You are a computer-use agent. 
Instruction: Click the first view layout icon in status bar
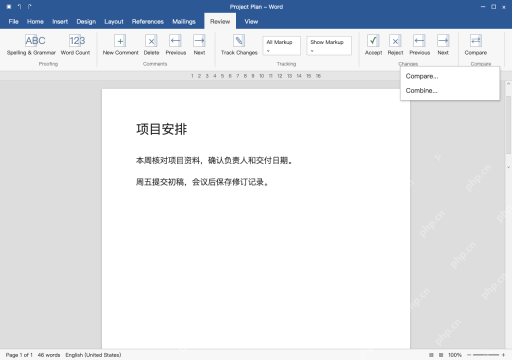click(x=431, y=355)
